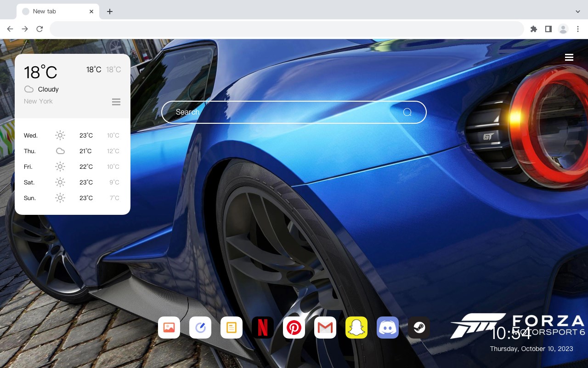Image resolution: width=588 pixels, height=368 pixels.
Task: Go forward in browser history
Action: 25,29
